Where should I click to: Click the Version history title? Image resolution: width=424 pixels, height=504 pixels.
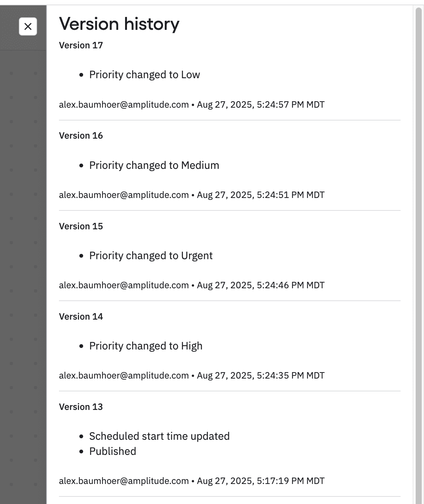pyautogui.click(x=119, y=24)
